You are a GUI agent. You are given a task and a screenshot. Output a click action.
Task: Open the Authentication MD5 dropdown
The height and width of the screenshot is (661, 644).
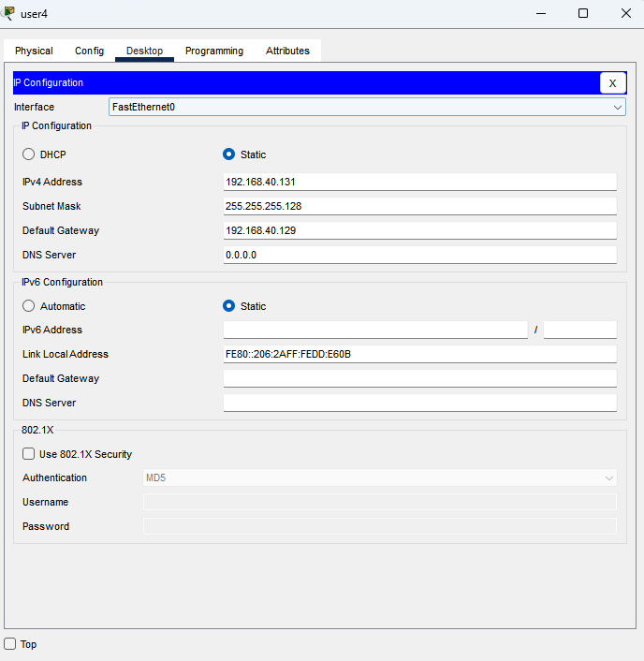[380, 477]
